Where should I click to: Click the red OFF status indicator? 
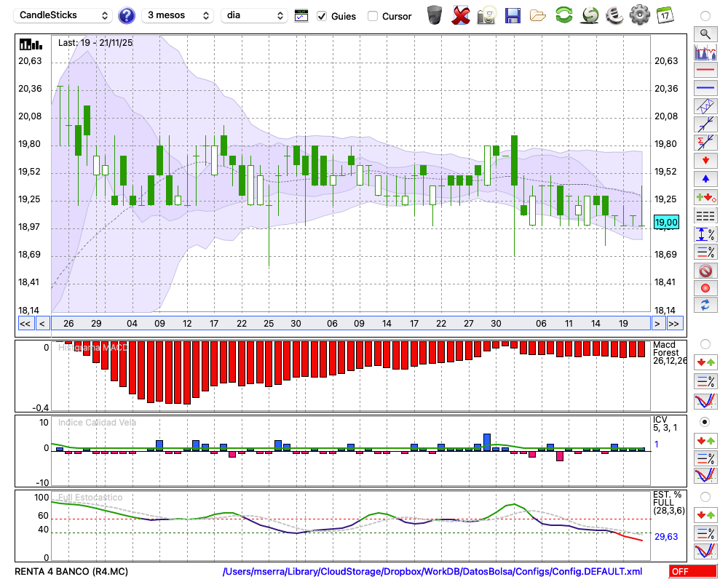pos(692,571)
